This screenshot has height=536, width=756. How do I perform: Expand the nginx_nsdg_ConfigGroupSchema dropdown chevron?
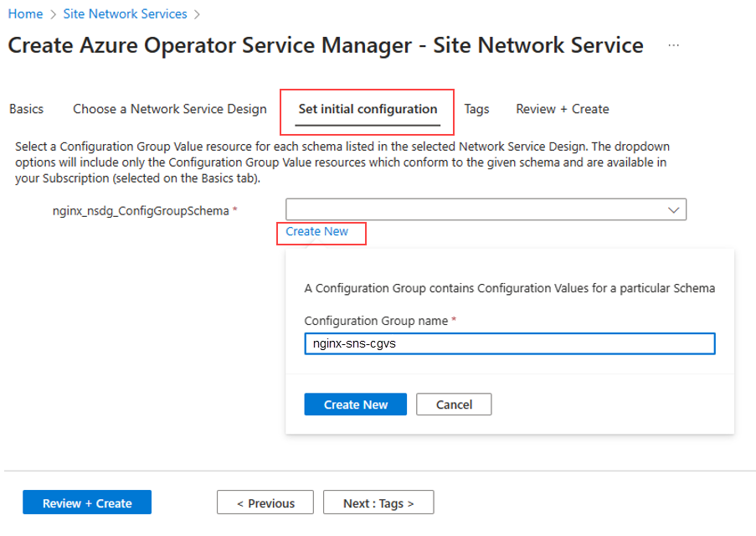pyautogui.click(x=674, y=210)
